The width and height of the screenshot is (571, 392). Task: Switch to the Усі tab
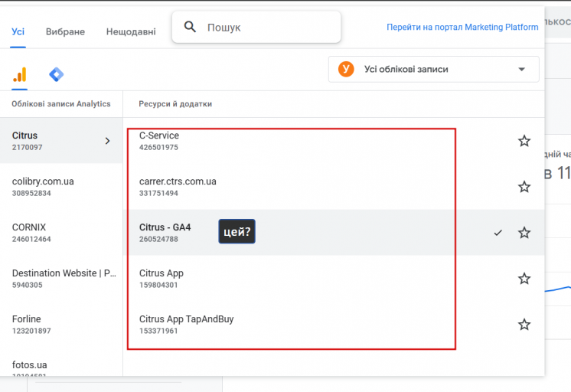18,31
